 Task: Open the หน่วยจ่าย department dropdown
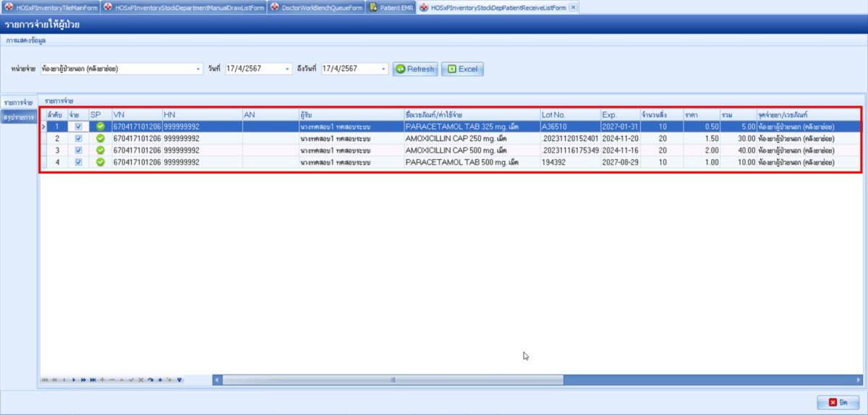(x=199, y=69)
